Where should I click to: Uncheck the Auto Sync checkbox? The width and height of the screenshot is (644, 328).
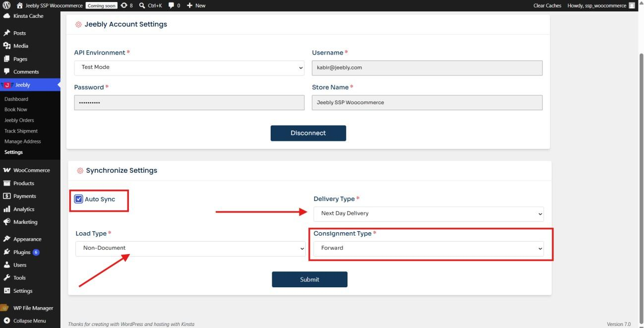(78, 199)
